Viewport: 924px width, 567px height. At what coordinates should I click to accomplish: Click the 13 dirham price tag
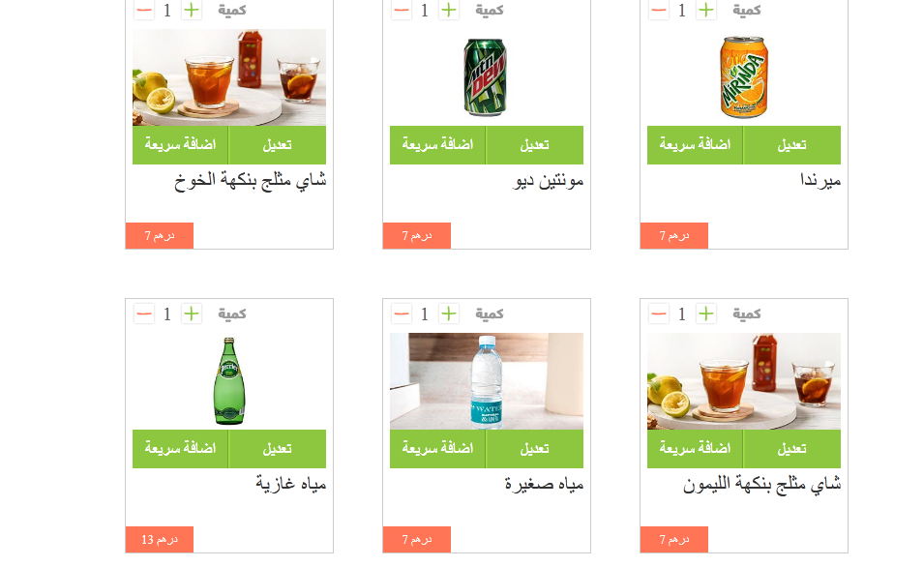click(x=160, y=539)
